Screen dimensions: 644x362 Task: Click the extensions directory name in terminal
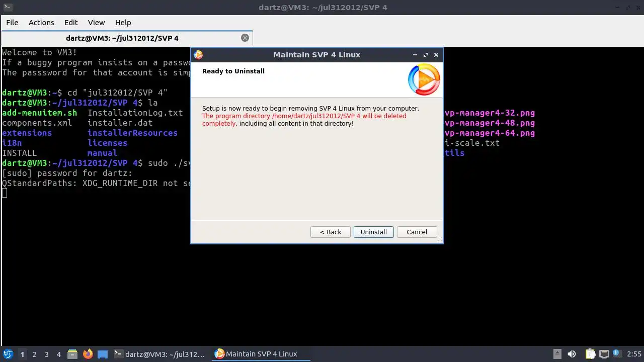click(27, 133)
